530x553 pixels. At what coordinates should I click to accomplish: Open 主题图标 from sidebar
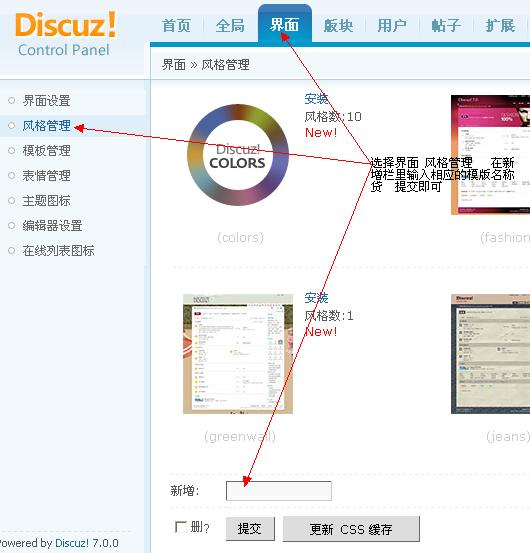point(46,201)
